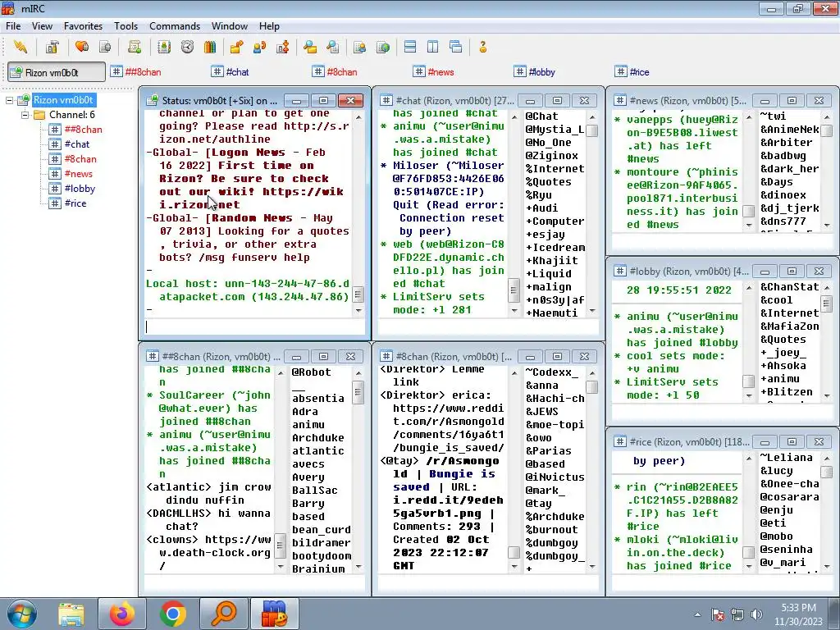Select nick absentia in ##8chan nicklist
This screenshot has width=840, height=630.
point(318,398)
